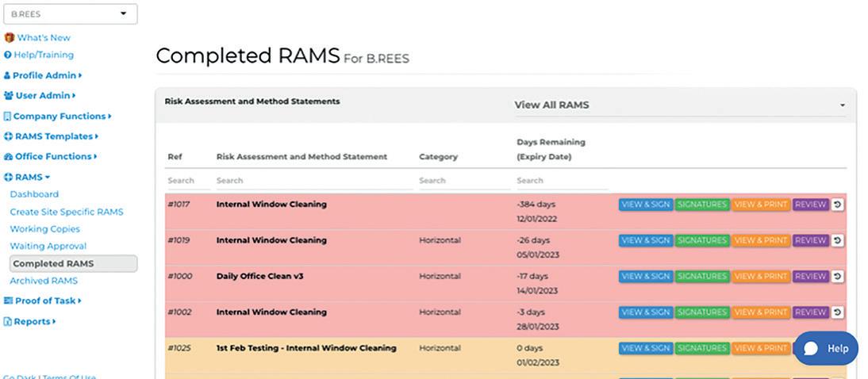Go to Archived RAMS page
This screenshot has width=868, height=379.
pos(44,281)
